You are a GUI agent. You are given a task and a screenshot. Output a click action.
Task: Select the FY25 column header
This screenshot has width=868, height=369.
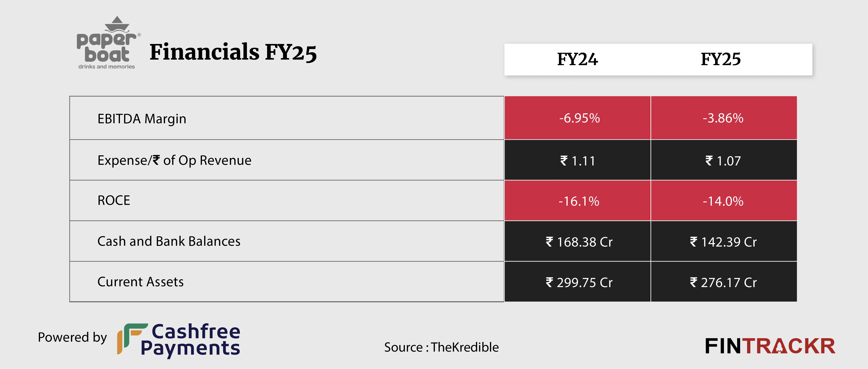click(721, 59)
